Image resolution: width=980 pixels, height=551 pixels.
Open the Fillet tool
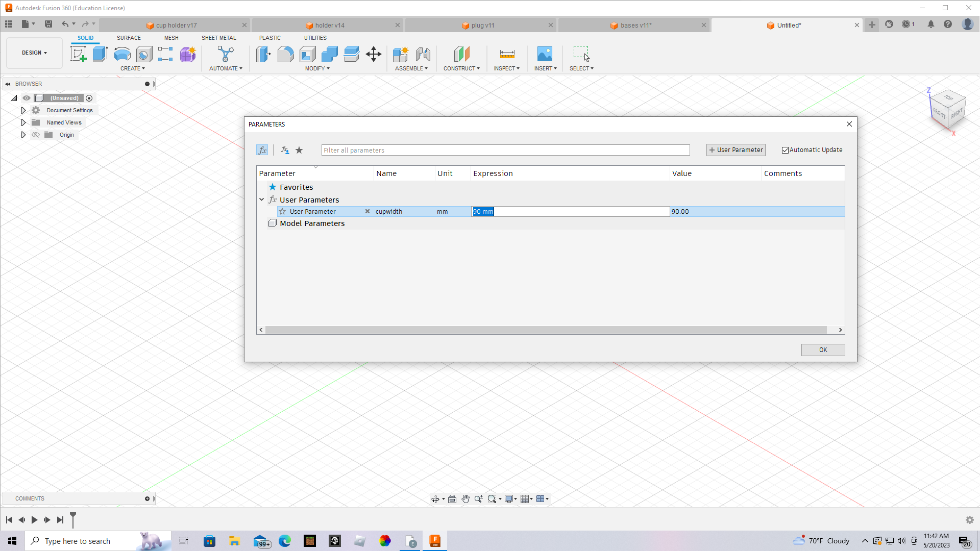tap(285, 54)
